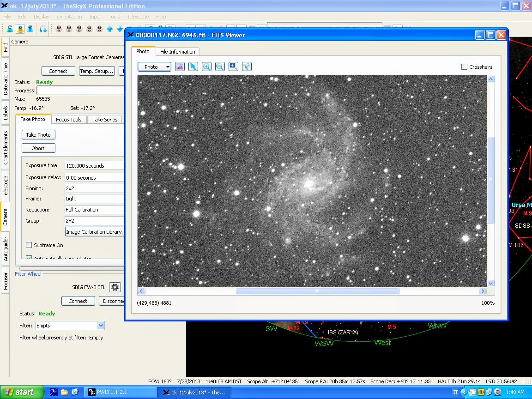Image resolution: width=532 pixels, height=399 pixels.
Task: Open the Focus Tools tab
Action: click(69, 120)
